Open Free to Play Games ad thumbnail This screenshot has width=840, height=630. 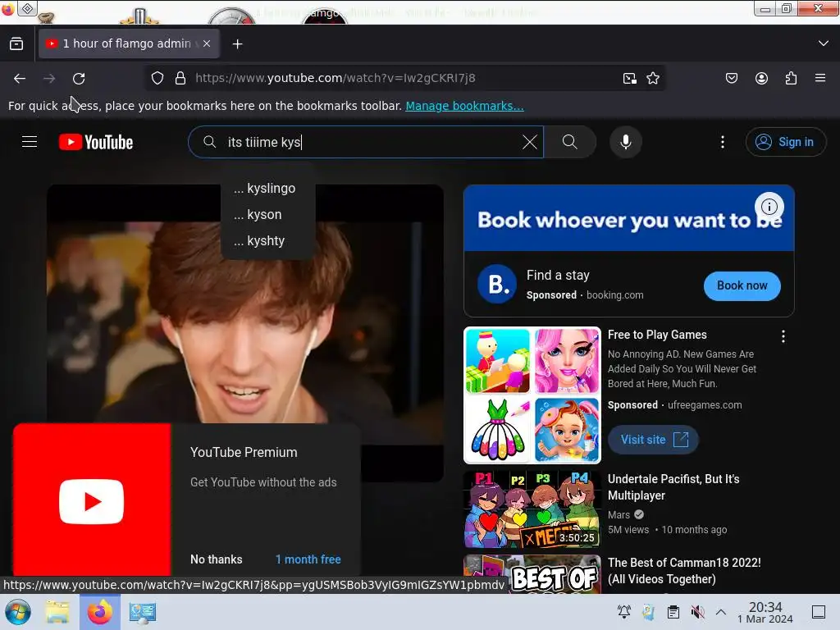pos(532,395)
